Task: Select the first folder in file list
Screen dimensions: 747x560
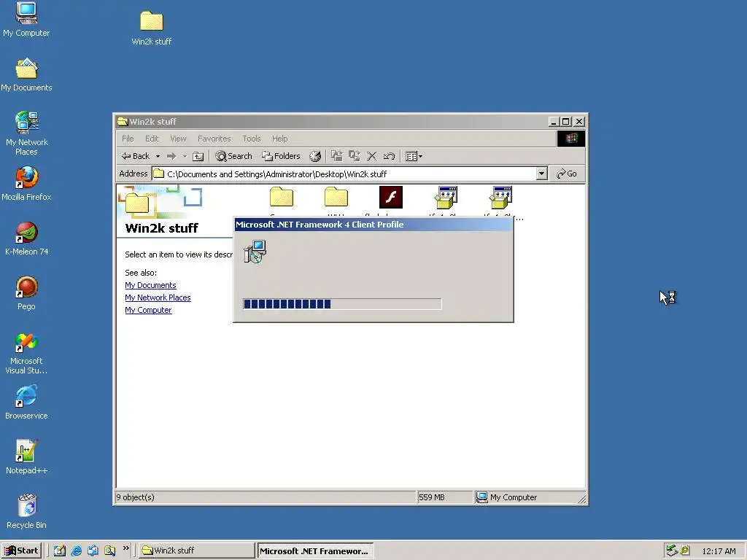Action: coord(281,197)
